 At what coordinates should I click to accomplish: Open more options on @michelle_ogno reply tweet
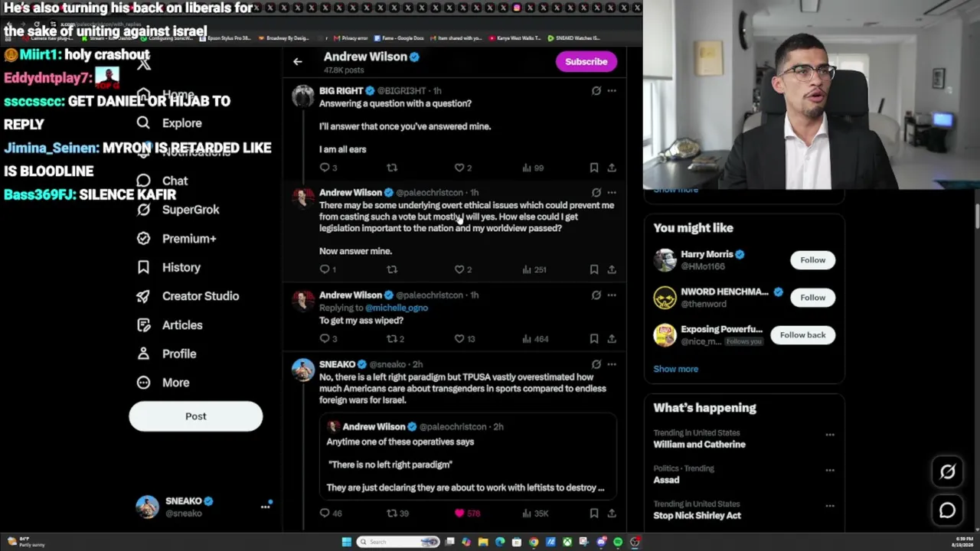click(x=612, y=295)
